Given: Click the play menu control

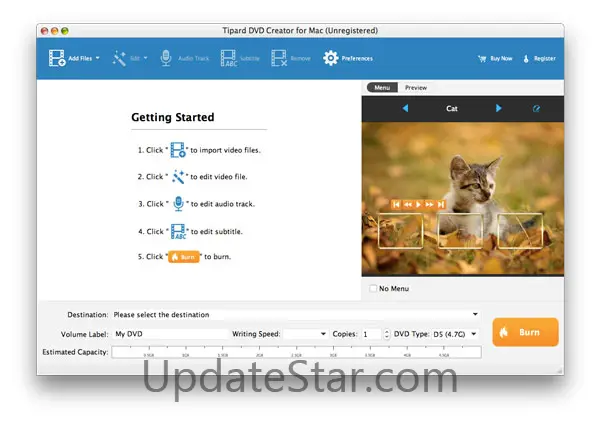Looking at the screenshot, I should pyautogui.click(x=418, y=204).
